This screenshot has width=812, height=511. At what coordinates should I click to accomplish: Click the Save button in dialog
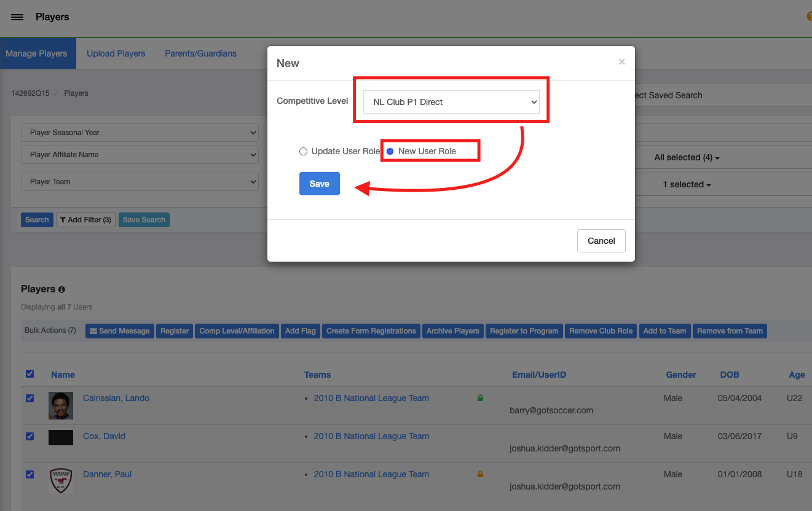[319, 184]
